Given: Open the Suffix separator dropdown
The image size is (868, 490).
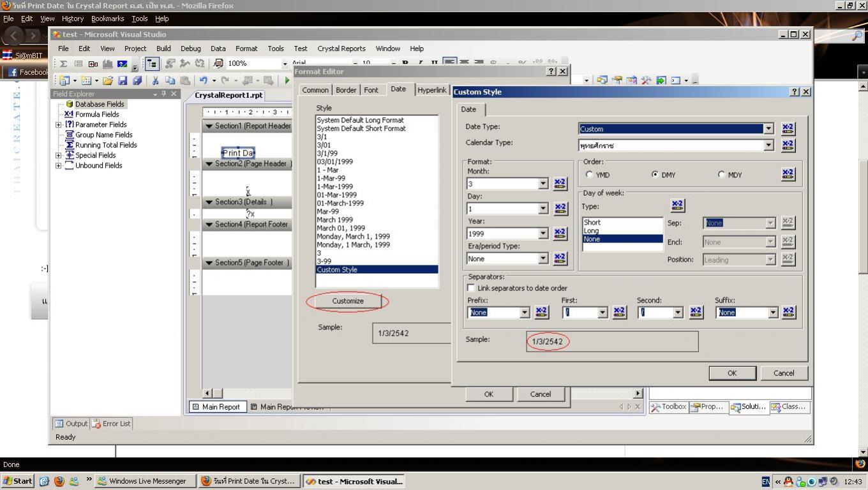Looking at the screenshot, I should [x=773, y=313].
